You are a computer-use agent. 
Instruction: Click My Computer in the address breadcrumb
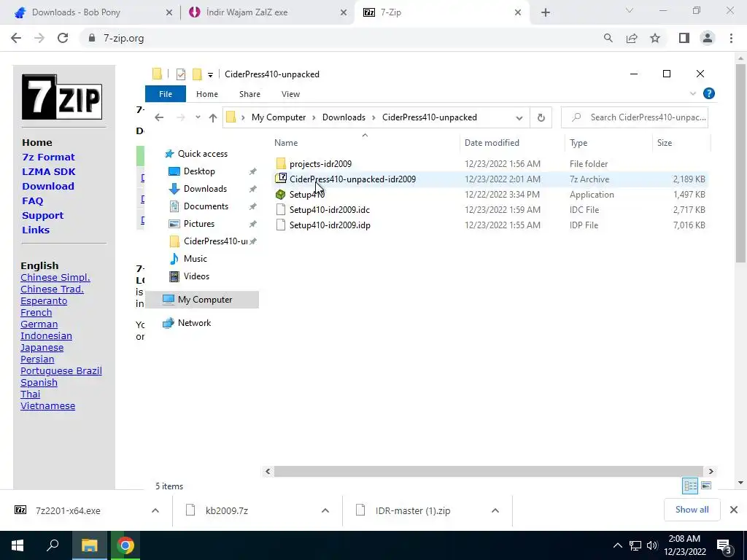(279, 117)
